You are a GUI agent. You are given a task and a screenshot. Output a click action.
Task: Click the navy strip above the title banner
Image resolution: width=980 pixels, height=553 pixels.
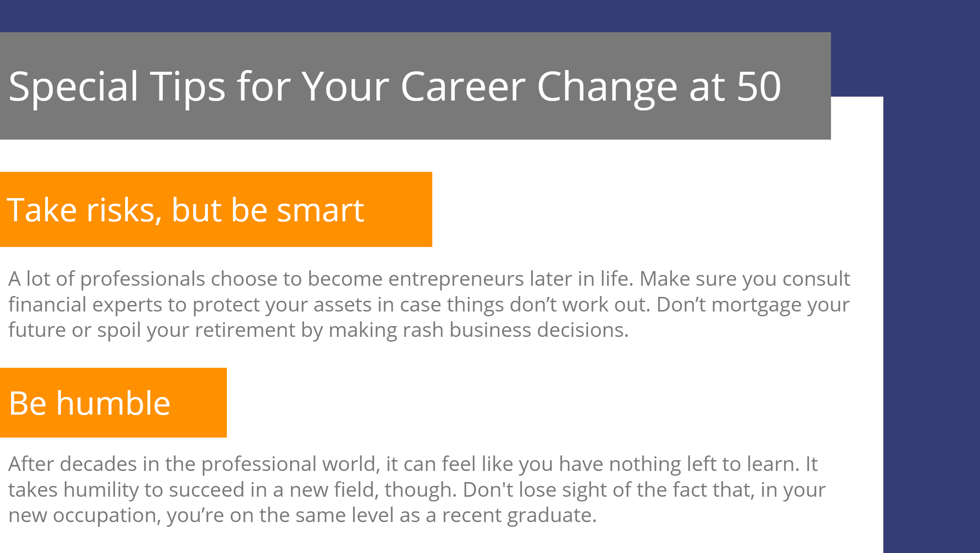pyautogui.click(x=415, y=15)
